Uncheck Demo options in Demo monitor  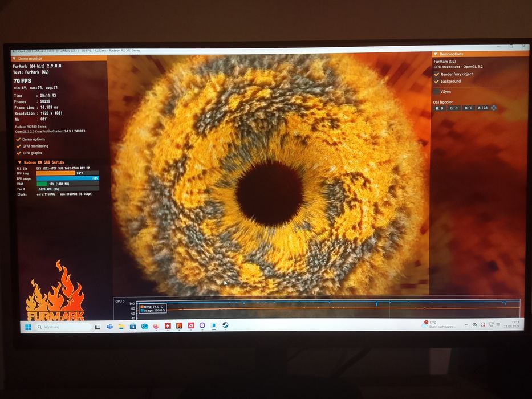pos(19,140)
